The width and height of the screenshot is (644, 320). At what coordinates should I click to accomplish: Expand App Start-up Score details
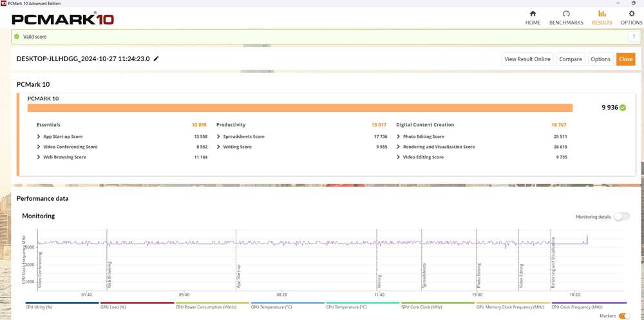(39, 136)
